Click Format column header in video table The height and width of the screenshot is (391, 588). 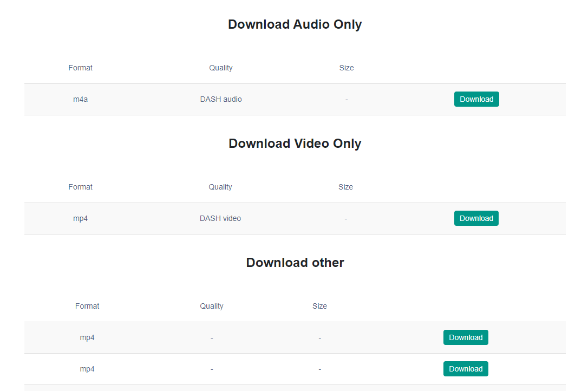(x=80, y=187)
